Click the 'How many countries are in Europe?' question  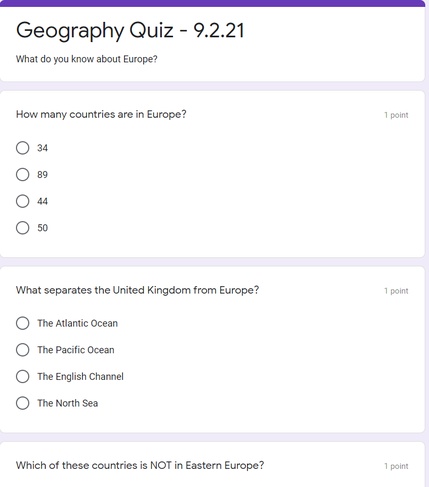click(101, 114)
